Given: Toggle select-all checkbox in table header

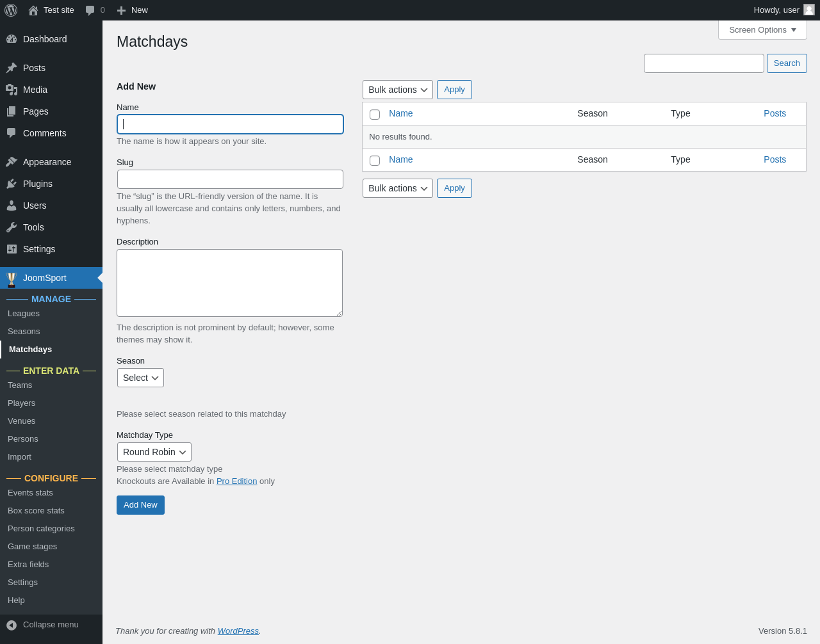Looking at the screenshot, I should pyautogui.click(x=375, y=115).
